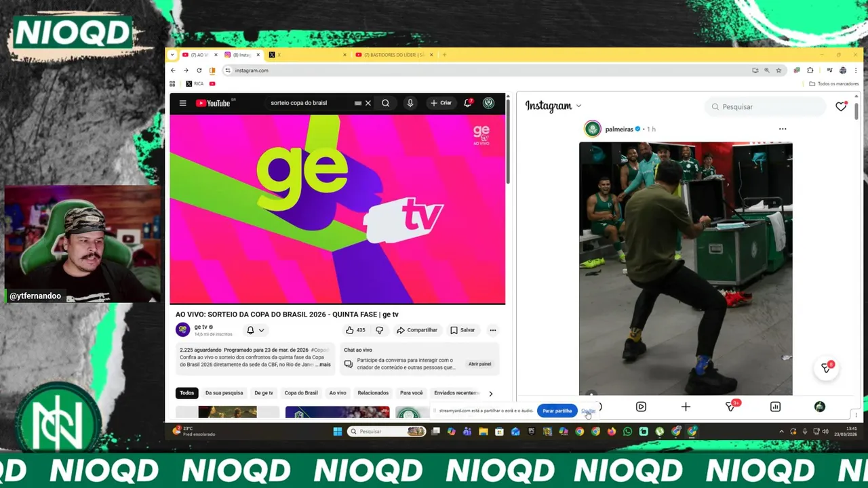
Task: Open a new Chrome tab
Action: tap(444, 55)
